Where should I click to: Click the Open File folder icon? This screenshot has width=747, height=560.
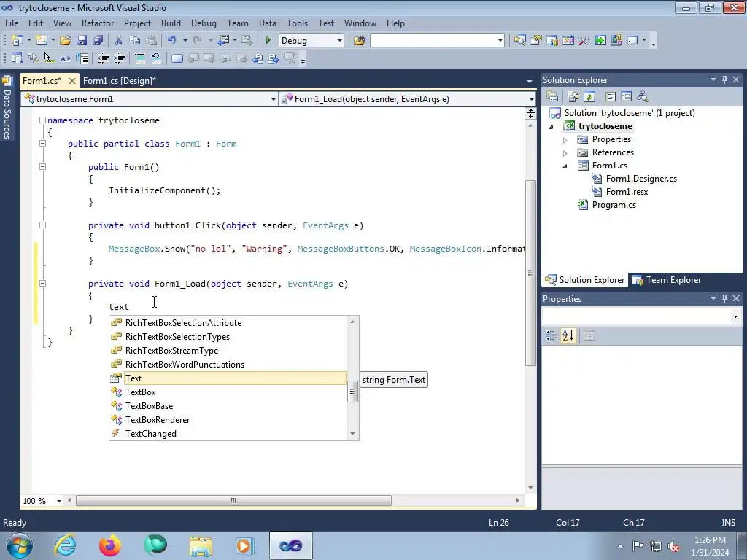pos(66,41)
